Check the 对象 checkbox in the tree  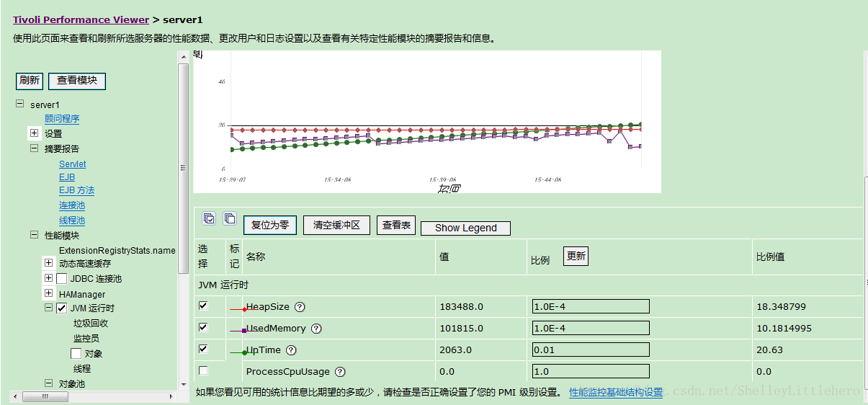76,353
